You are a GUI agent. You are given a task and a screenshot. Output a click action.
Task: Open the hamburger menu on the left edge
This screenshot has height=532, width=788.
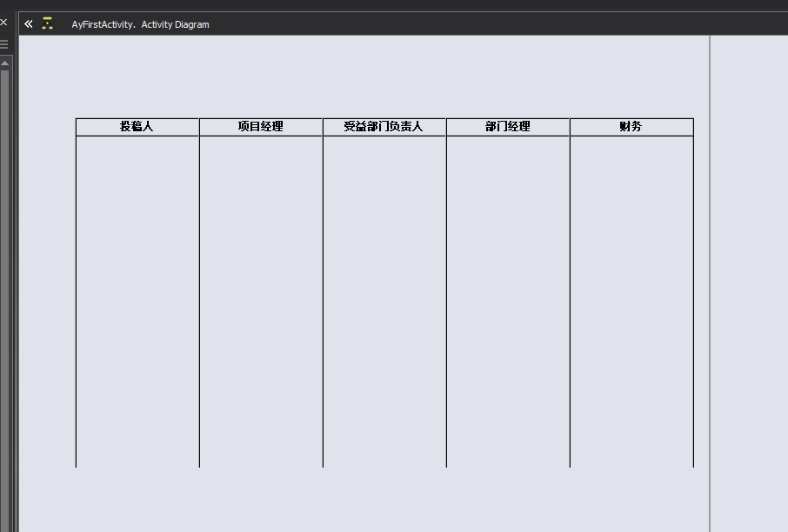5,43
